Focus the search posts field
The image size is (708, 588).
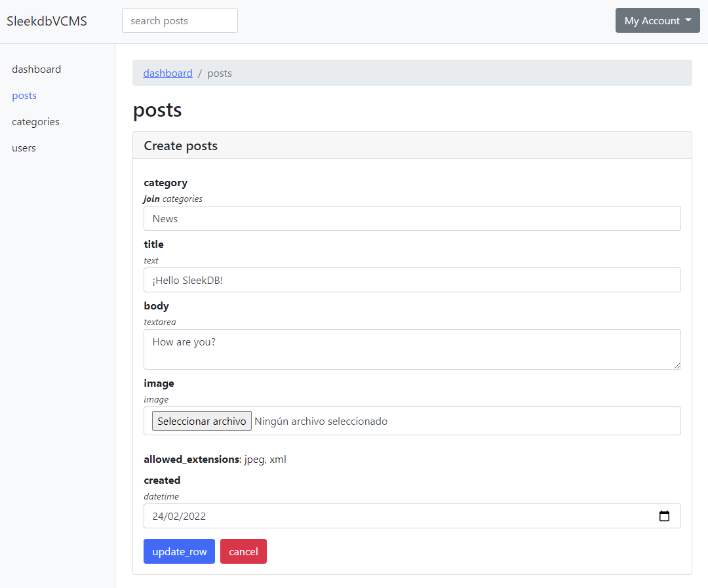point(180,20)
